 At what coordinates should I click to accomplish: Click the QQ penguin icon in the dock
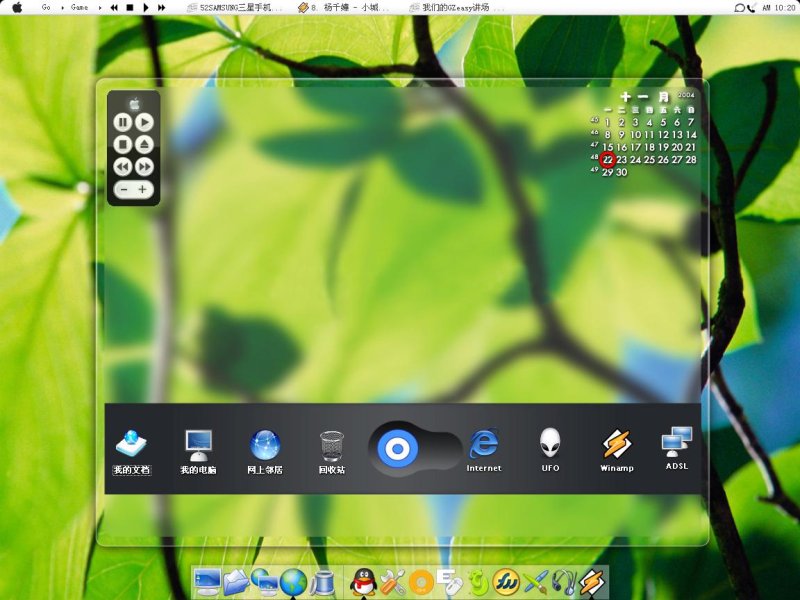coord(365,581)
